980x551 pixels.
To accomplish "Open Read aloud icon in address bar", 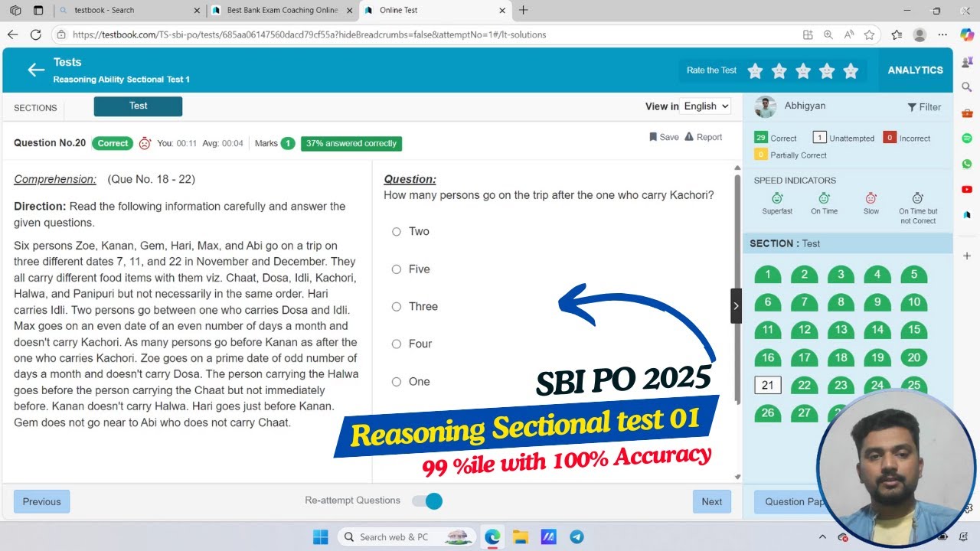I will 849,34.
